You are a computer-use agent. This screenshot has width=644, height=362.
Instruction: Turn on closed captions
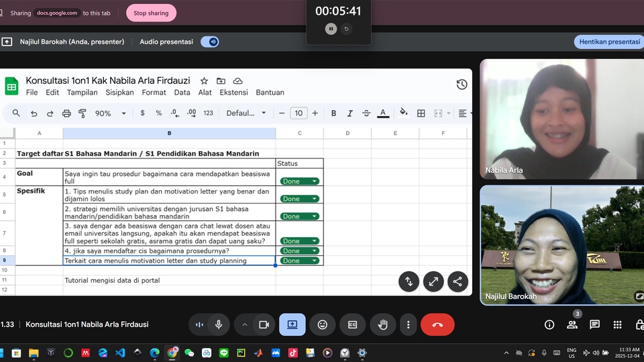[353, 324]
